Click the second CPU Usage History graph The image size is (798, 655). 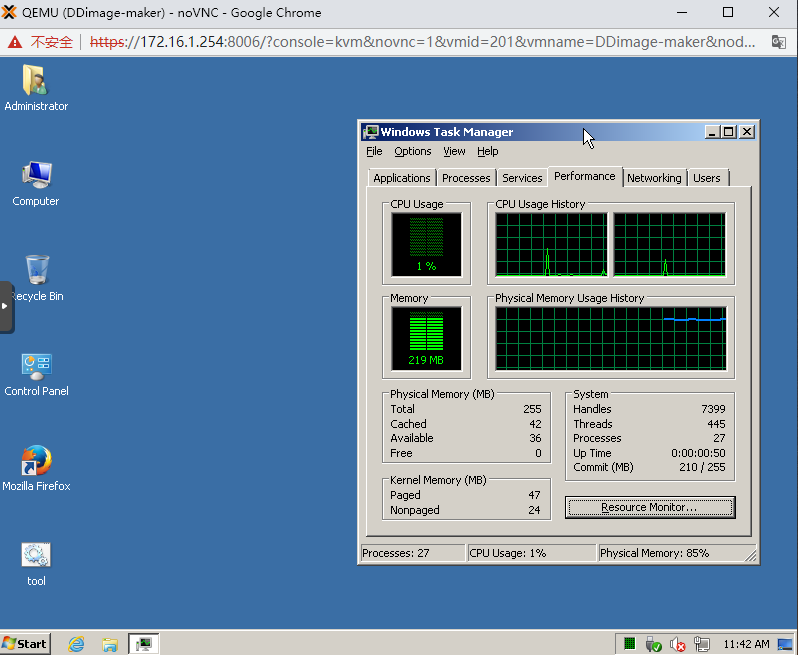point(669,245)
